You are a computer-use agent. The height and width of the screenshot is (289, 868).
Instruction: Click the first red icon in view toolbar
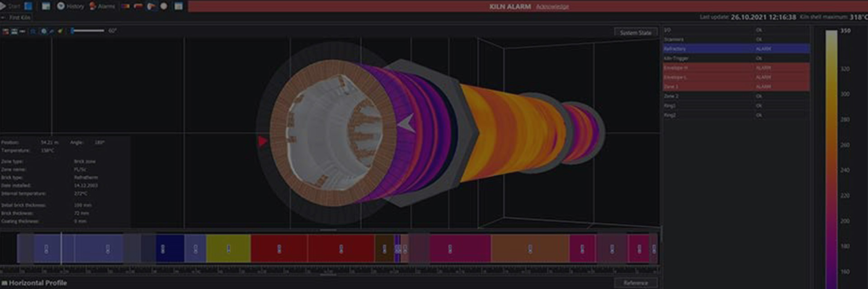click(6, 31)
